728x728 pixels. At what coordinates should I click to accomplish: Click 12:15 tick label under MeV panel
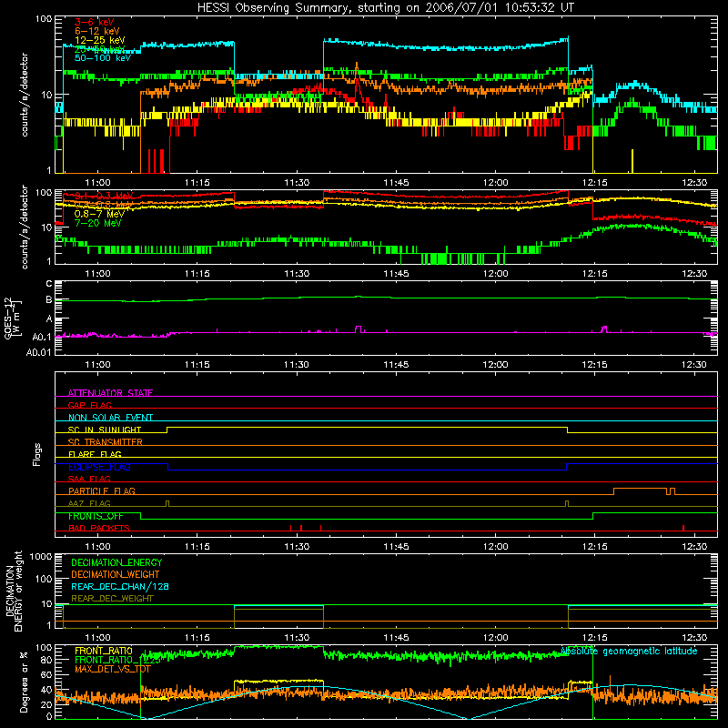[x=595, y=274]
